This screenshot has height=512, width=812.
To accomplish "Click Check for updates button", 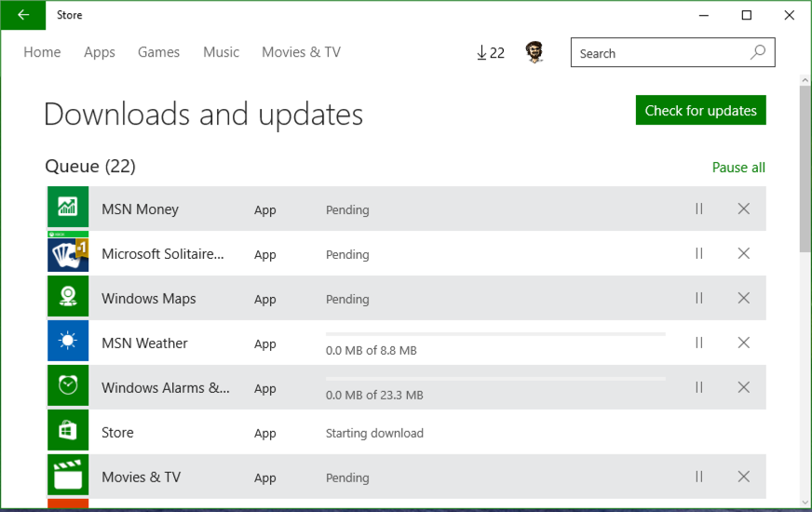I will 700,110.
